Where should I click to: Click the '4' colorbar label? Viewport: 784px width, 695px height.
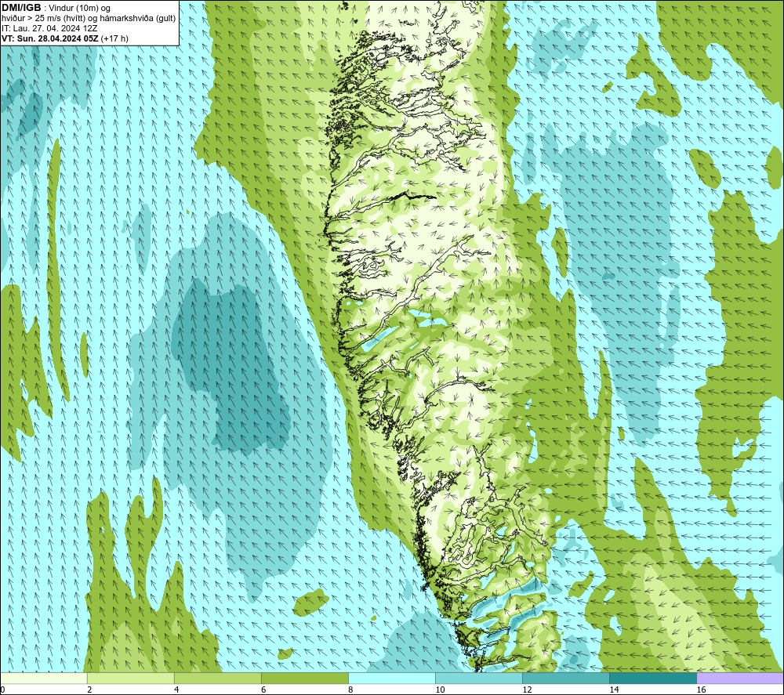click(x=176, y=690)
